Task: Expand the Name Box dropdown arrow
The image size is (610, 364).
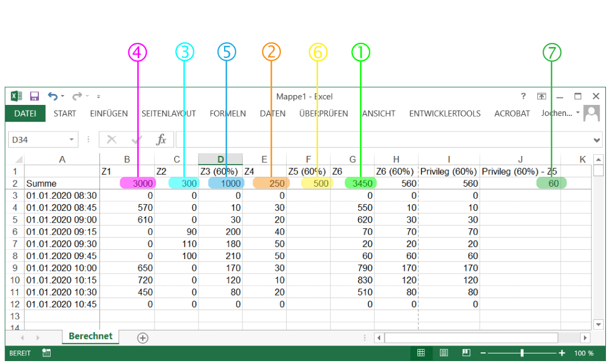Action: pyautogui.click(x=72, y=140)
